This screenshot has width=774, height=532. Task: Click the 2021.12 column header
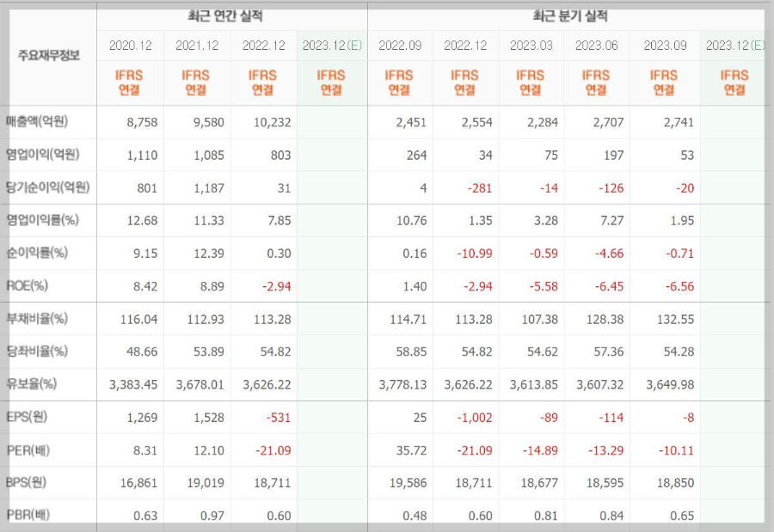pos(197,46)
